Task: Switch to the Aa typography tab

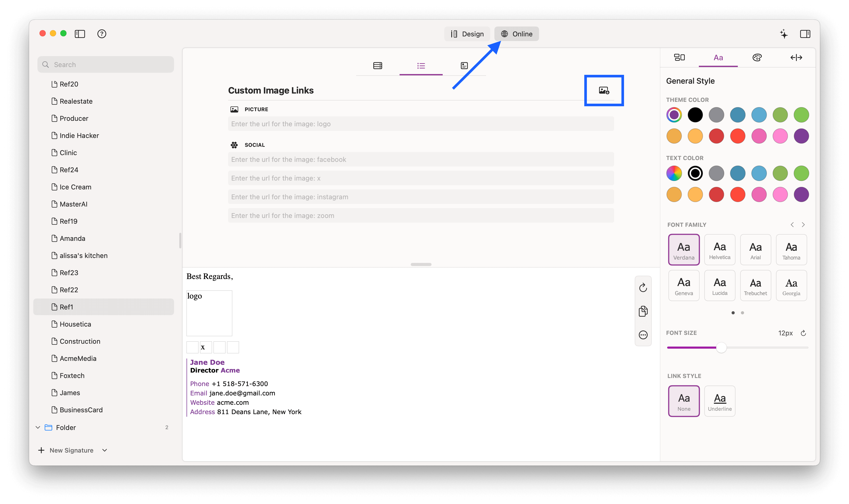Action: pos(718,57)
